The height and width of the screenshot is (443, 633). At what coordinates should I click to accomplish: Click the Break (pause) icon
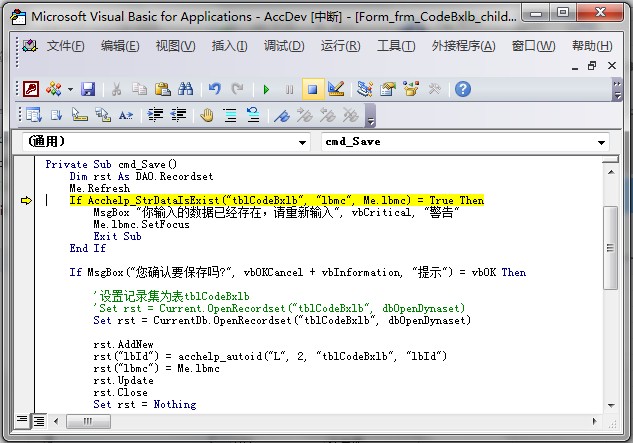tap(289, 89)
